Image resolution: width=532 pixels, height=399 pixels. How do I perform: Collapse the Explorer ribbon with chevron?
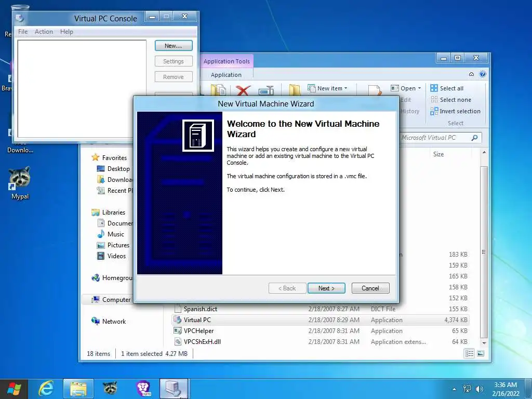pyautogui.click(x=471, y=74)
